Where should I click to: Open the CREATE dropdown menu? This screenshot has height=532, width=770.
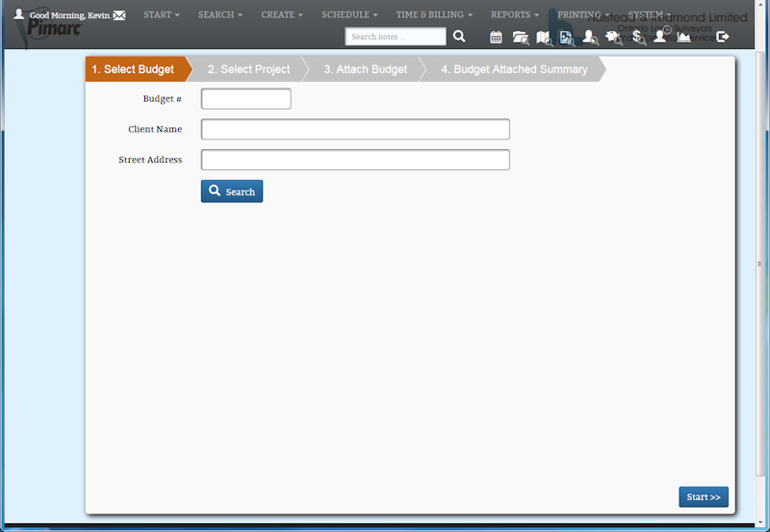point(282,14)
